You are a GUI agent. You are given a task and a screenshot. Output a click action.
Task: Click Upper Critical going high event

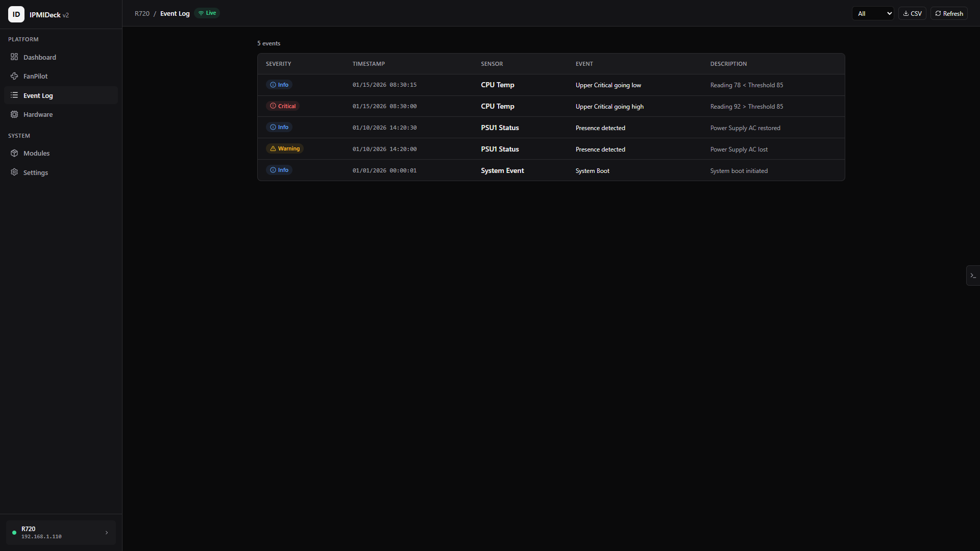point(609,107)
